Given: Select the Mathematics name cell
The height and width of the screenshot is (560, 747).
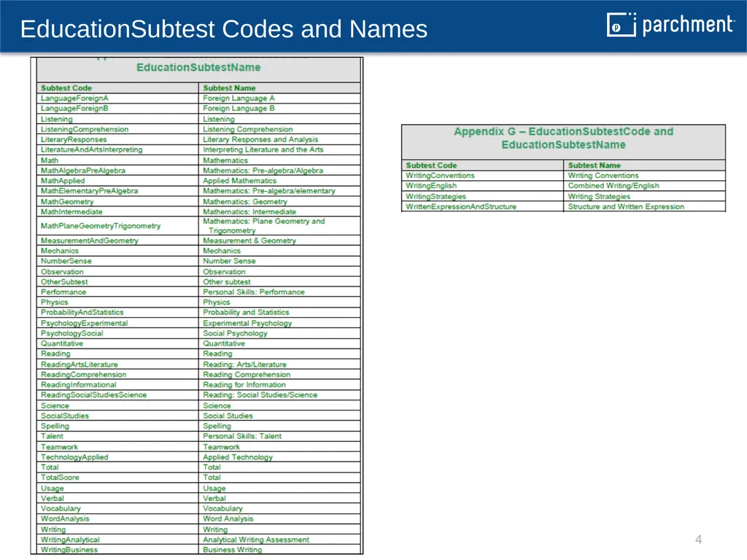Looking at the screenshot, I should click(279, 160).
